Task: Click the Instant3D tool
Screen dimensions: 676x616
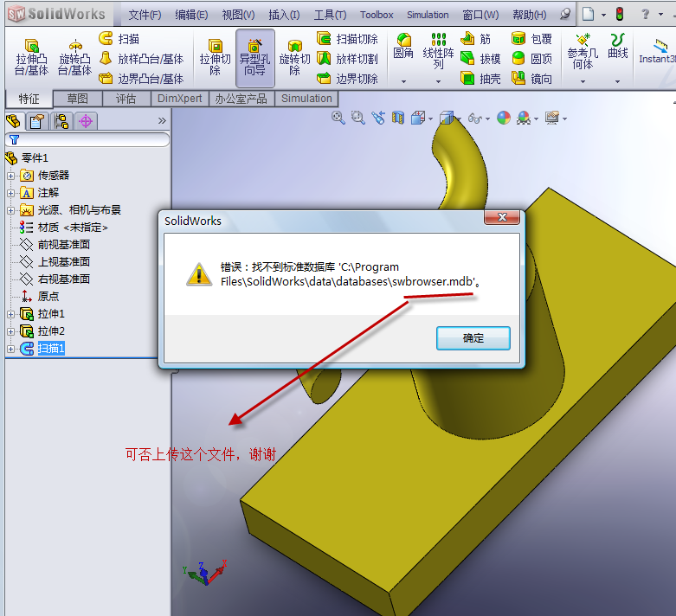Action: (657, 51)
